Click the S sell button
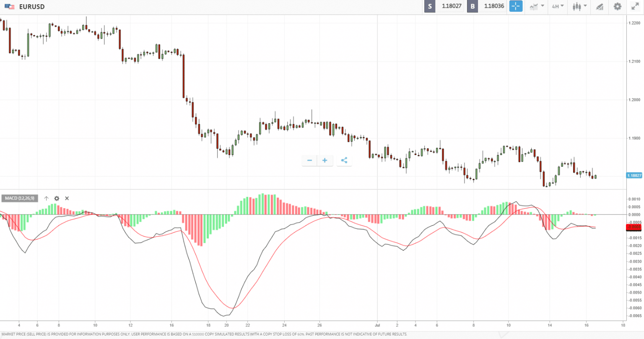Image resolution: width=644 pixels, height=339 pixels. point(430,6)
